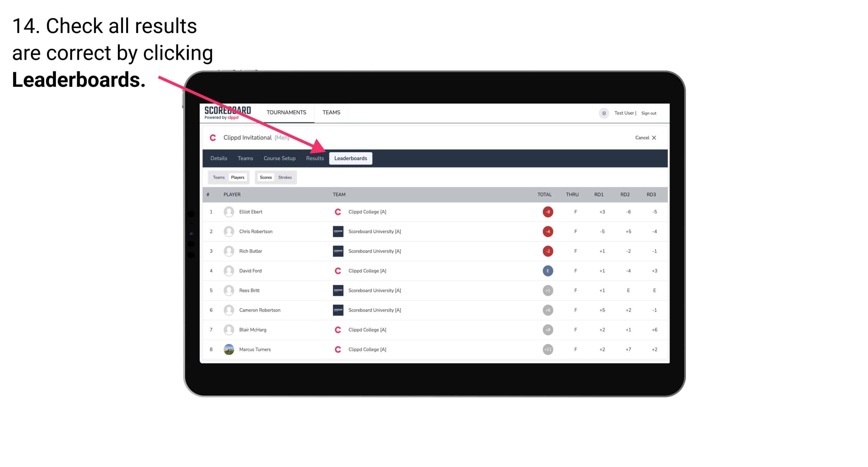Select the Players filter tab

pyautogui.click(x=237, y=177)
